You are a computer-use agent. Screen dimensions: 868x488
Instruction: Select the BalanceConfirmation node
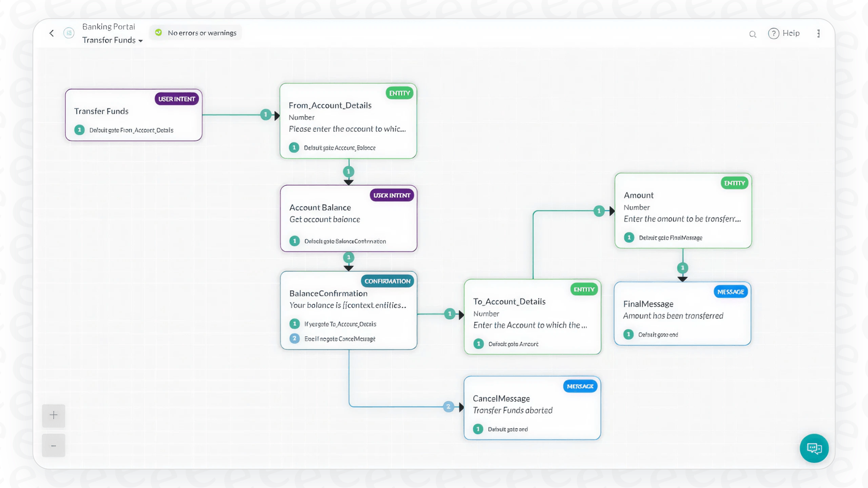348,300
